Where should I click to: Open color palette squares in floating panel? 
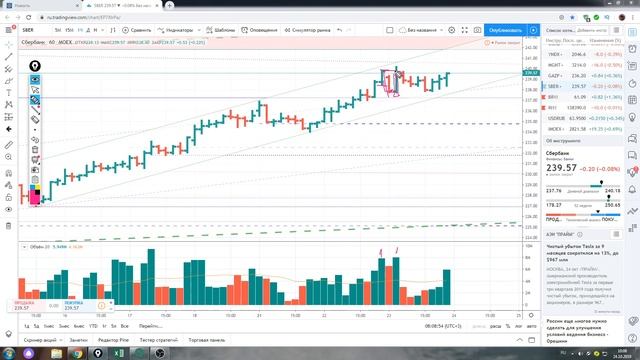pyautogui.click(x=35, y=189)
